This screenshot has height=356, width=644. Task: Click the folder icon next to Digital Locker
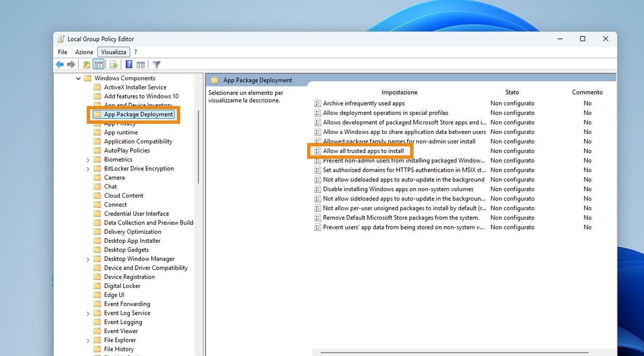coord(97,286)
